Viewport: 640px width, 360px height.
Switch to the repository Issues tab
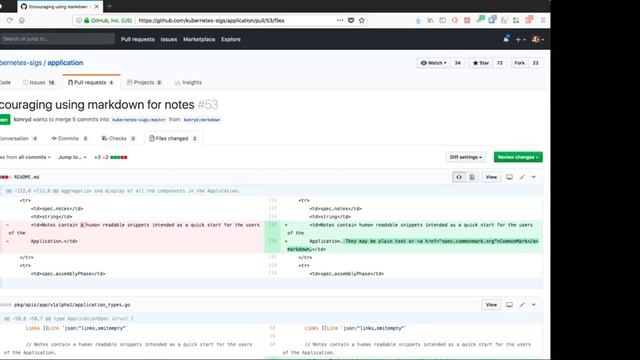(x=39, y=82)
